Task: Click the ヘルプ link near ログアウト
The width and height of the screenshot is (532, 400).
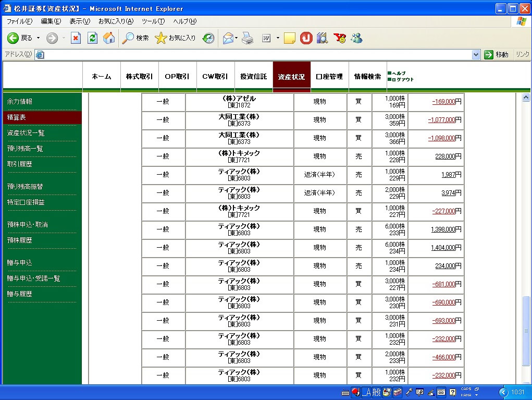Action: (x=399, y=73)
